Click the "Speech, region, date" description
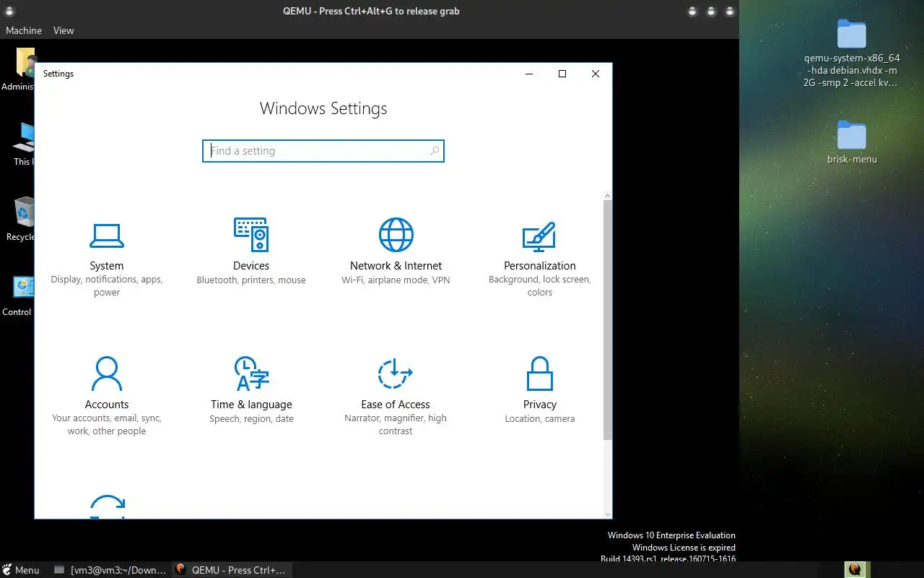The width and height of the screenshot is (924, 578). pos(251,419)
